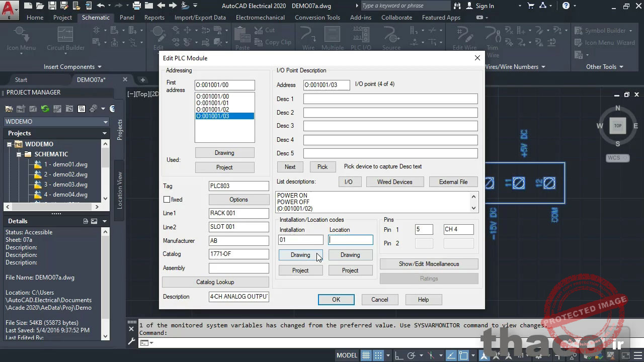Viewport: 644px width, 362px height.
Task: Click the Desc 1 input field
Action: (x=390, y=99)
